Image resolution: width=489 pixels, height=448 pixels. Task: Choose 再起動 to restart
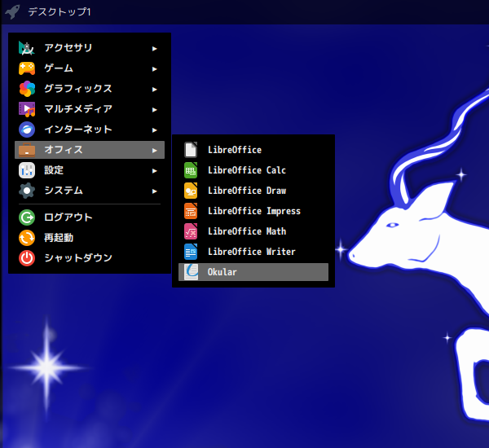pos(90,238)
